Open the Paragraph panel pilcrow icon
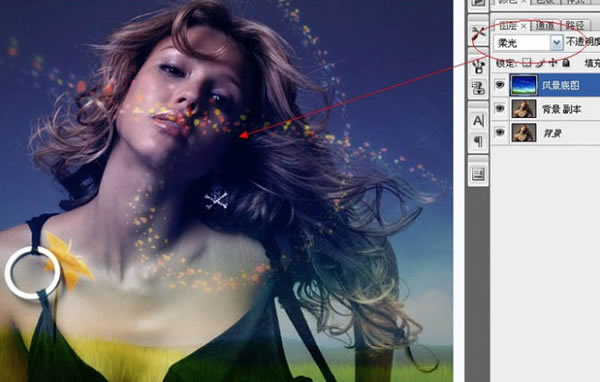This screenshot has height=382, width=600. [x=478, y=142]
